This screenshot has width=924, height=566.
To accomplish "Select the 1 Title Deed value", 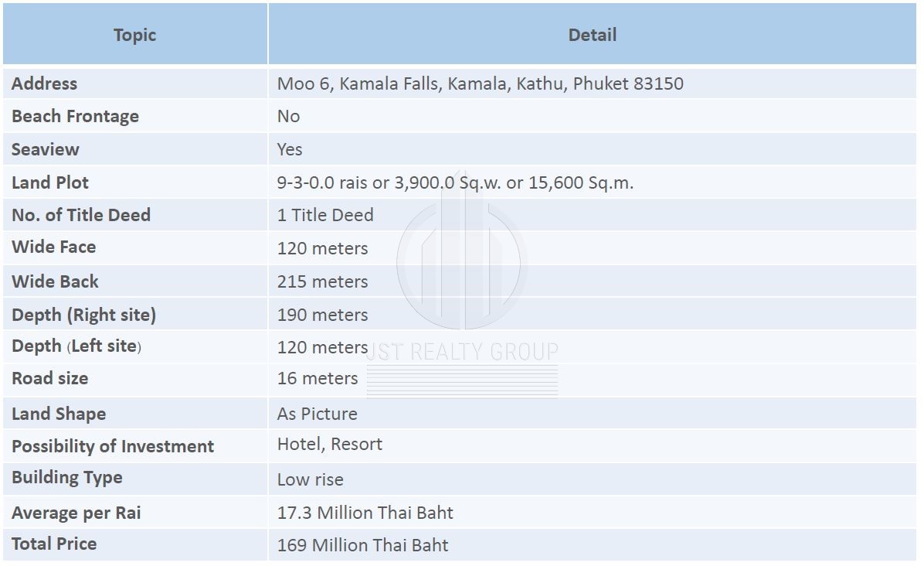I will tap(325, 215).
